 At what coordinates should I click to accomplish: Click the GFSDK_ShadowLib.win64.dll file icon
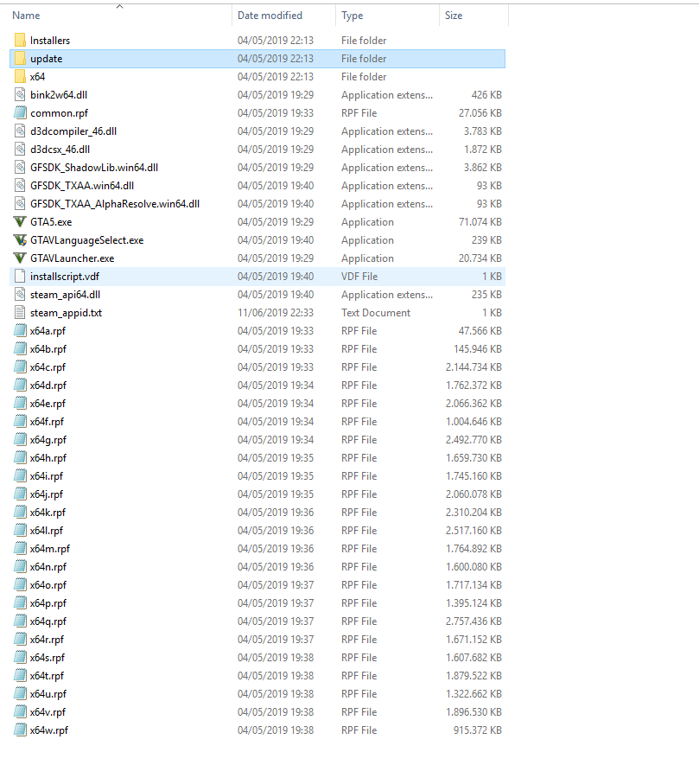tap(20, 168)
